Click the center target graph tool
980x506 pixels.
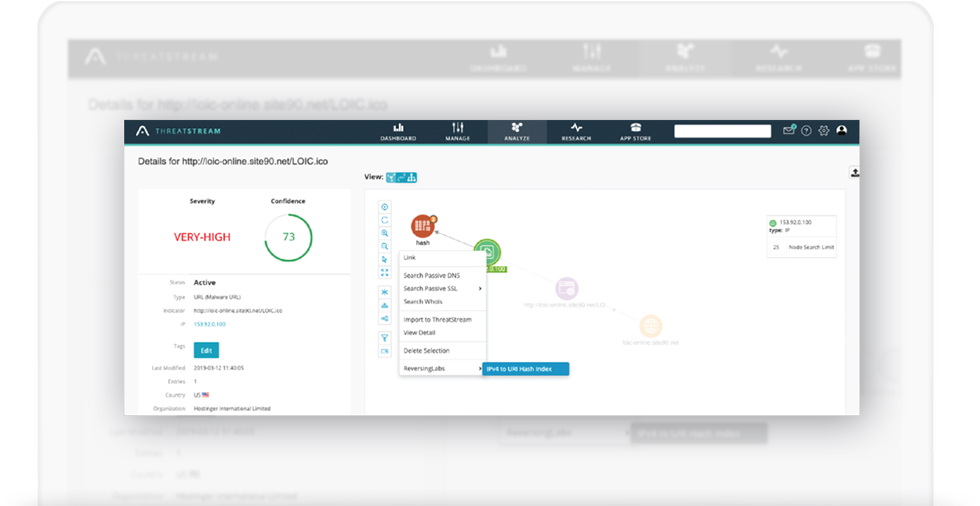point(384,207)
